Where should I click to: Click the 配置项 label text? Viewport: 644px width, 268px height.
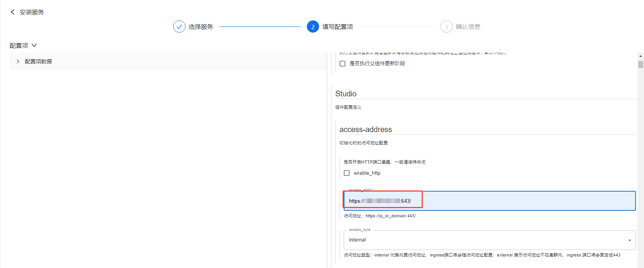(x=19, y=45)
